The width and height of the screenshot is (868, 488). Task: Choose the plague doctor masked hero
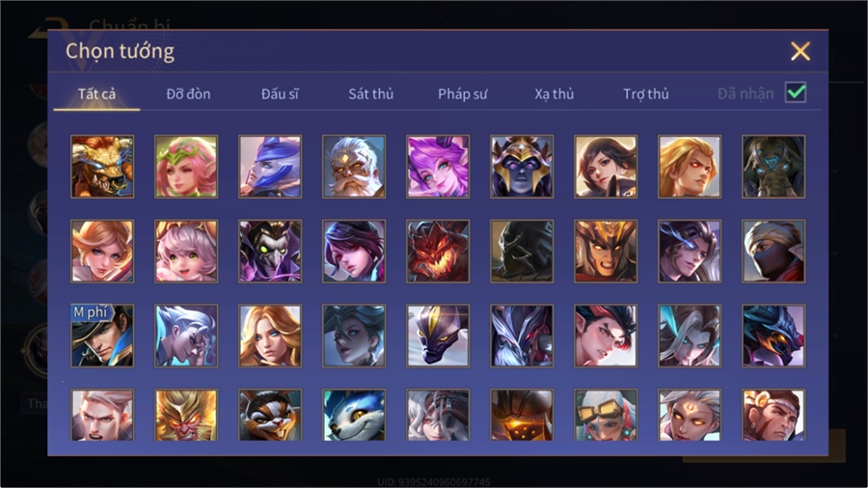click(270, 251)
